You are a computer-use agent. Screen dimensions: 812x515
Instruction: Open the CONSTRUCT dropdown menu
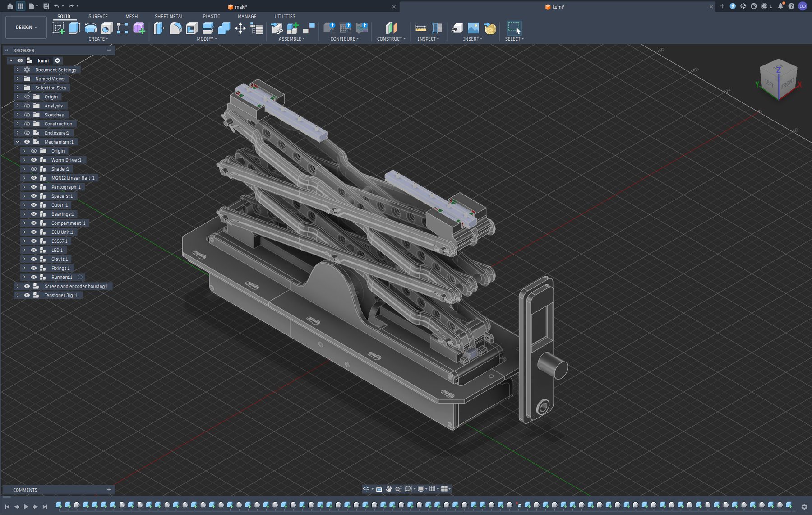[x=391, y=39]
